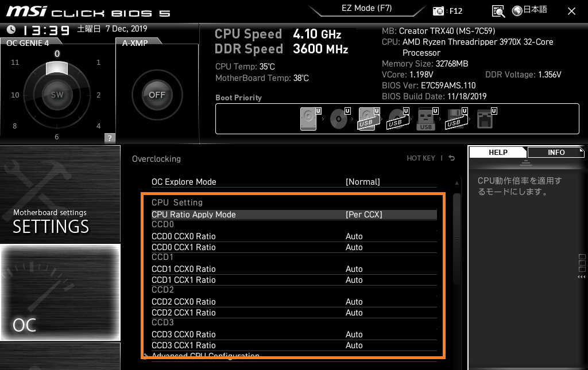Select the USB hard disk boot device icon
Viewport: 588px width, 370px height.
pos(369,119)
